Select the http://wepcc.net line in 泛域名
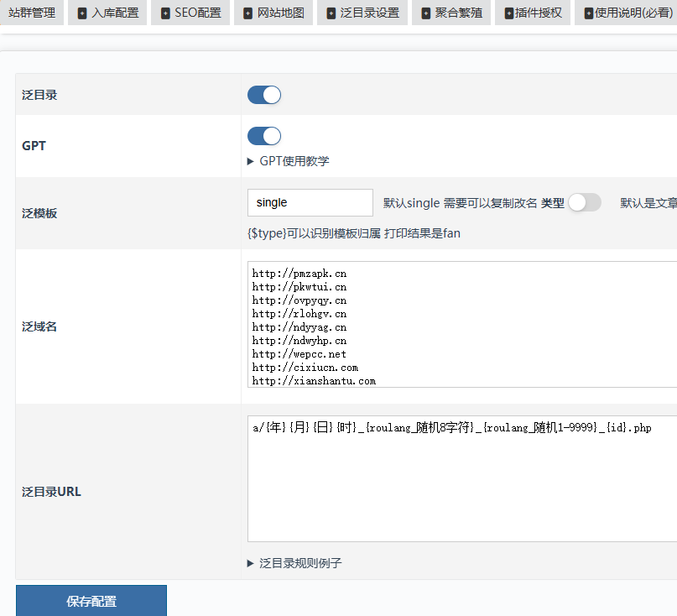Image resolution: width=677 pixels, height=616 pixels. (x=299, y=354)
